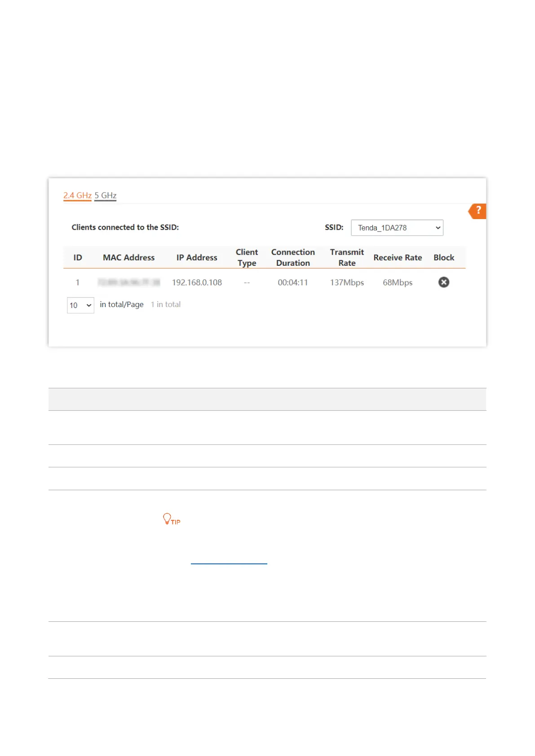Click the Connection Duration column header

tap(293, 257)
